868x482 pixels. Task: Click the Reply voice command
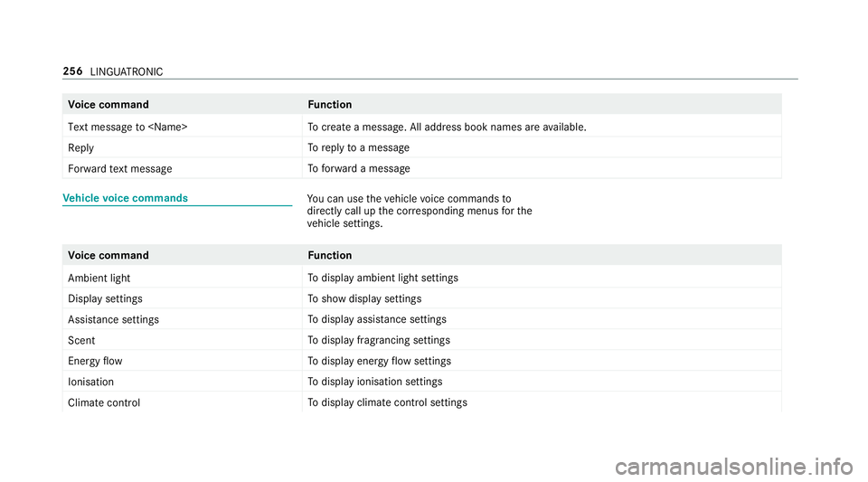click(80, 147)
